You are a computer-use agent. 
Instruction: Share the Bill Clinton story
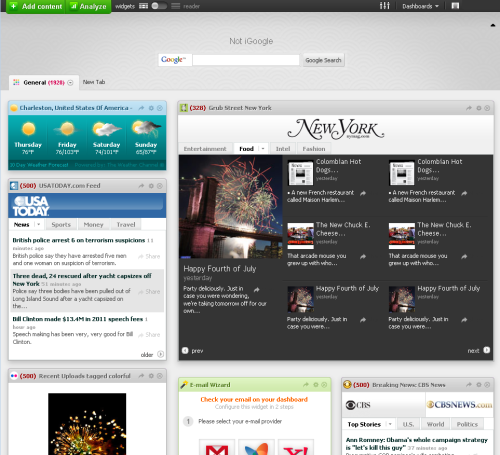[149, 335]
